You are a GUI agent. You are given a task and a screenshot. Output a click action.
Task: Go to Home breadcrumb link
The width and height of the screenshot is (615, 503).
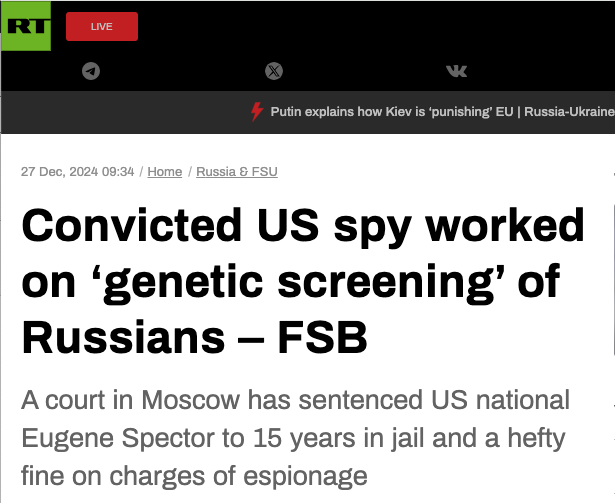pyautogui.click(x=165, y=172)
